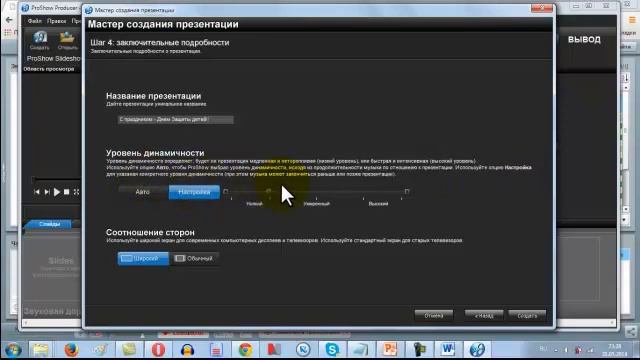Open Chrome from the taskbar

(245, 350)
